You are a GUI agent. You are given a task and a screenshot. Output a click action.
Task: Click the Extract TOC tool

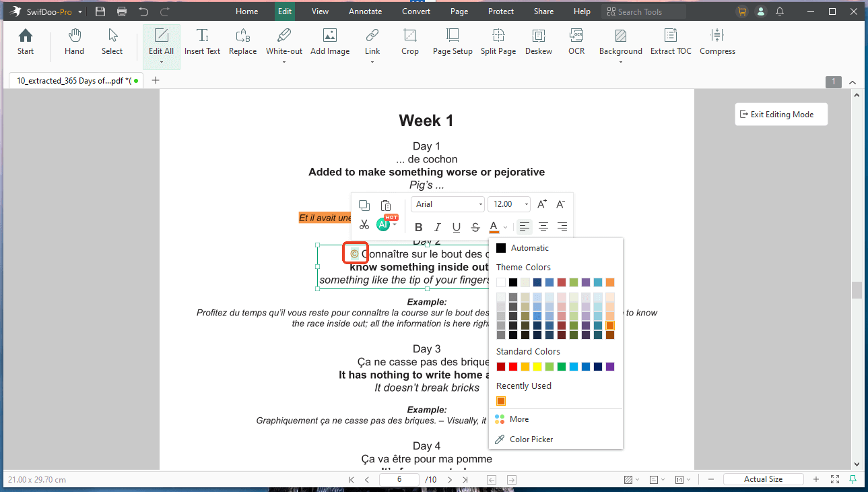(x=671, y=42)
